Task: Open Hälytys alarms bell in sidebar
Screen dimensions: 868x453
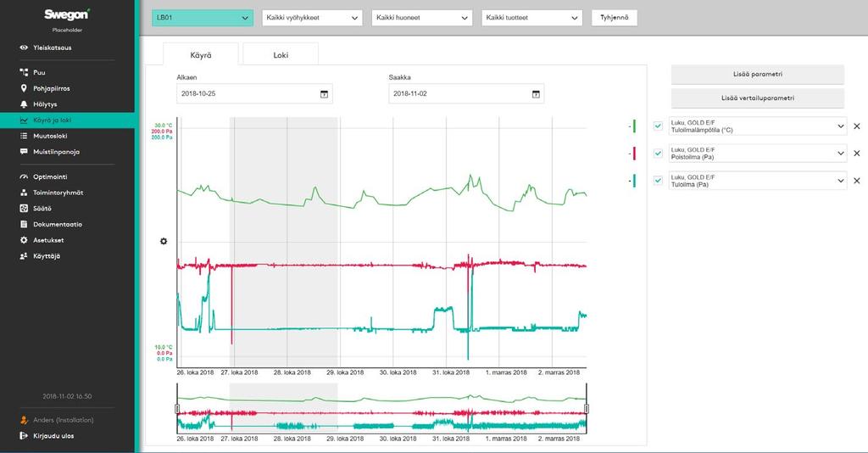Action: pyautogui.click(x=24, y=104)
